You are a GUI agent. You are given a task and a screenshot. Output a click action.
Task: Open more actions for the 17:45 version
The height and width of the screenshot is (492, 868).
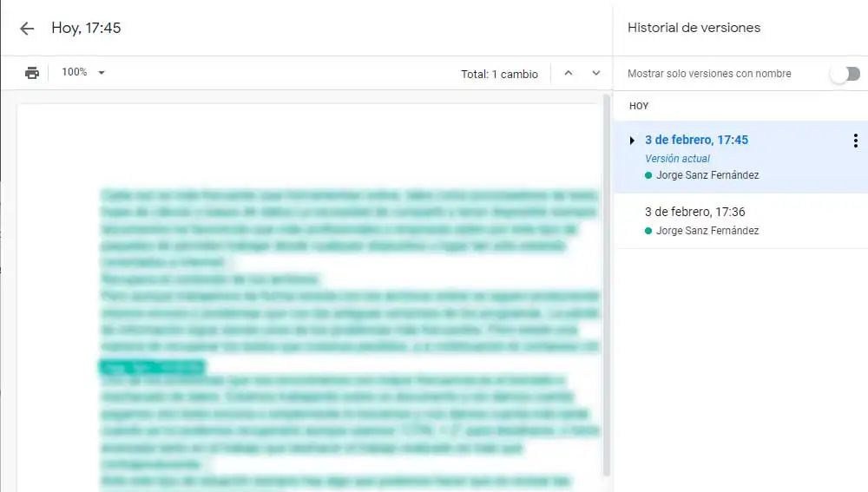pyautogui.click(x=855, y=141)
